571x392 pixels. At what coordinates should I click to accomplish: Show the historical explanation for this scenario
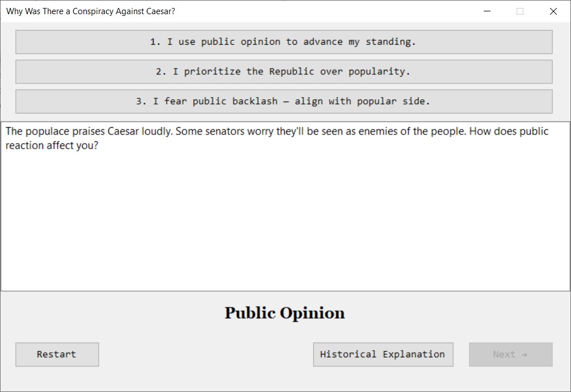click(x=383, y=355)
